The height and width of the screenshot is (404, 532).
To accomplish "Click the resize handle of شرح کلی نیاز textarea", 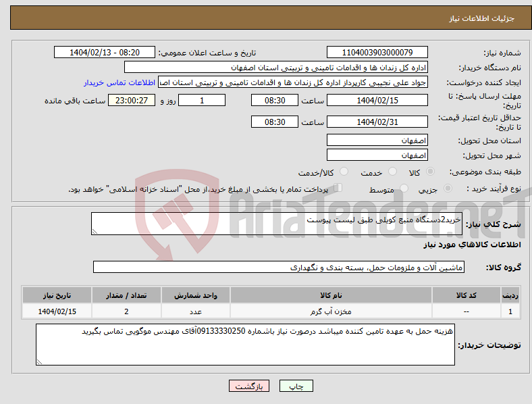I will (x=95, y=232).
